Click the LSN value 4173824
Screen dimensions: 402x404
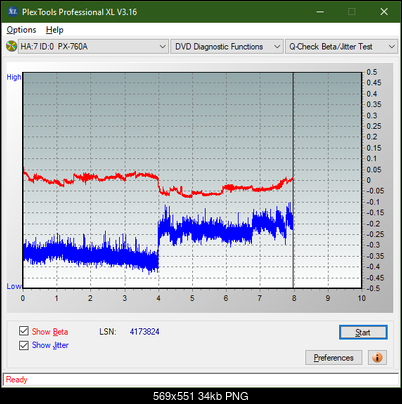tap(144, 332)
